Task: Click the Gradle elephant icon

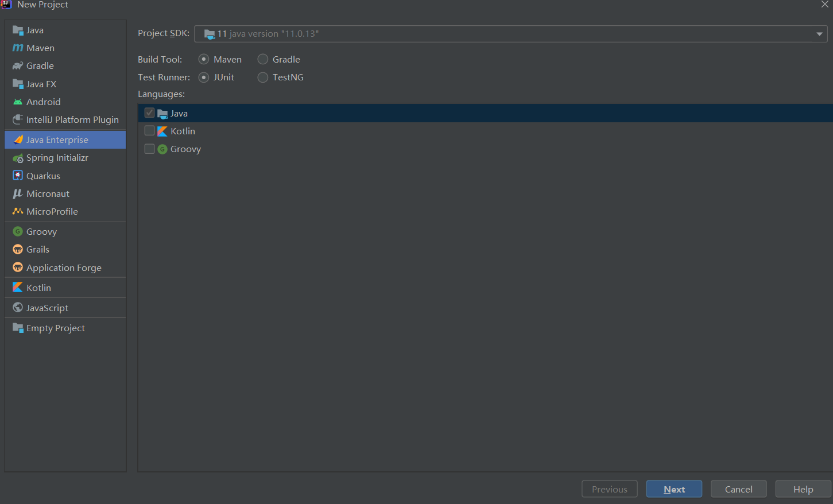Action: tap(18, 66)
